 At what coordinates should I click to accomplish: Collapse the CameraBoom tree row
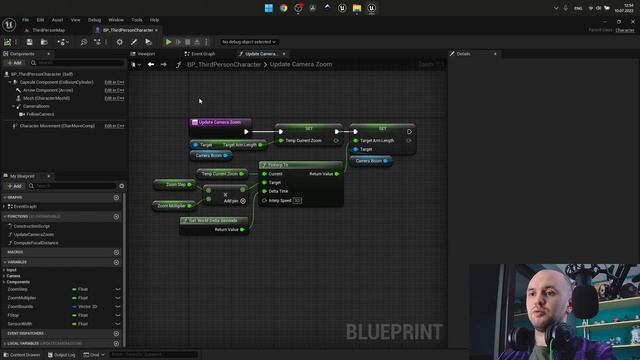13,106
